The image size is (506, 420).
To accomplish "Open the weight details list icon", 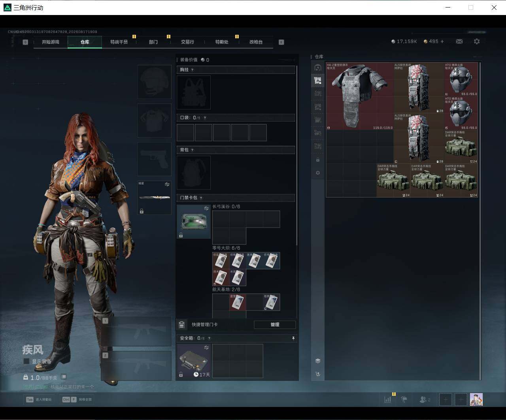I will click(x=64, y=377).
